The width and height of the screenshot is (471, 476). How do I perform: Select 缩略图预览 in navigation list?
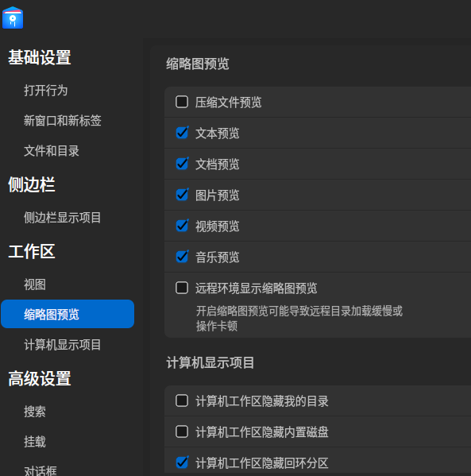(x=68, y=314)
